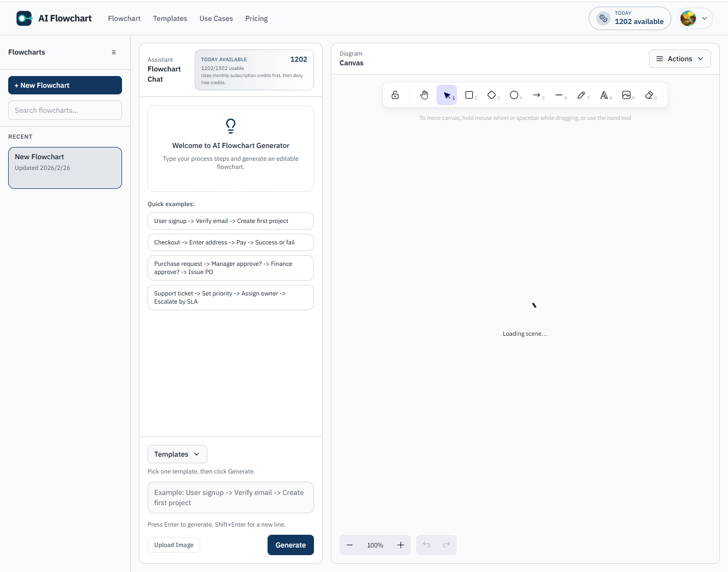The width and height of the screenshot is (728, 572).
Task: Open the Actions dropdown menu
Action: tap(680, 59)
